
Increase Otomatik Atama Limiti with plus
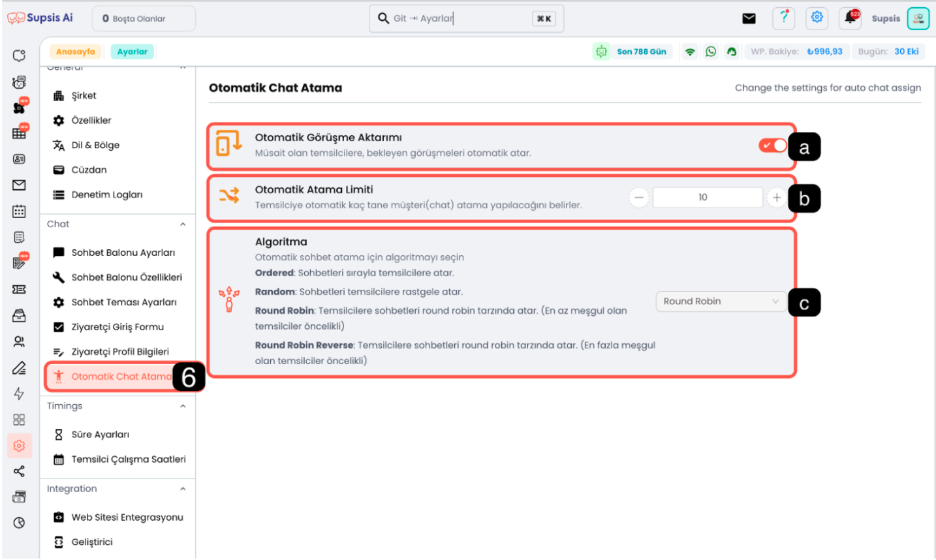(777, 197)
